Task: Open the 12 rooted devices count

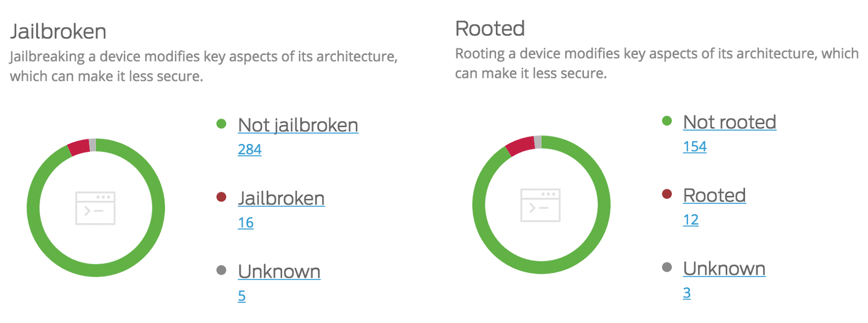Action: [691, 220]
